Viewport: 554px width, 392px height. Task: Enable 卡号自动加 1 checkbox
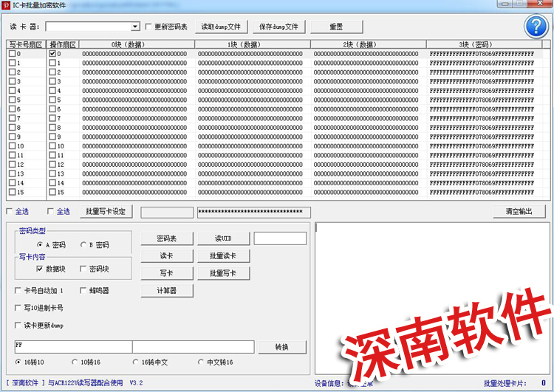pos(18,291)
